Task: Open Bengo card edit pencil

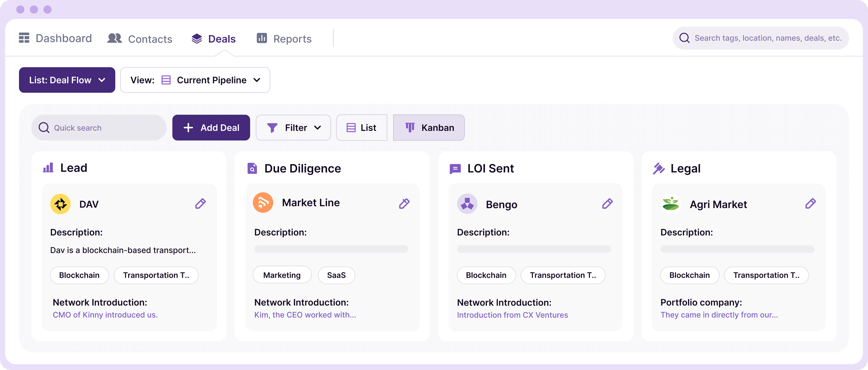Action: [x=607, y=204]
